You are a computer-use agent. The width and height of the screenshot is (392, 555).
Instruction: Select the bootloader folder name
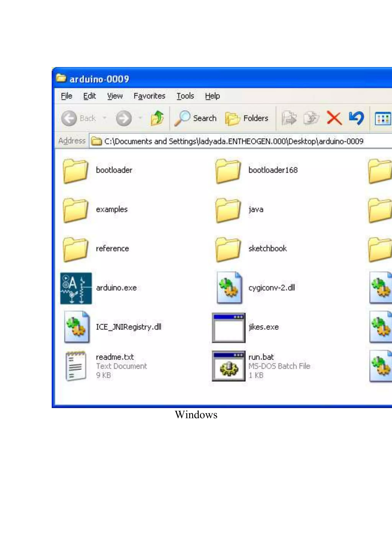114,170
